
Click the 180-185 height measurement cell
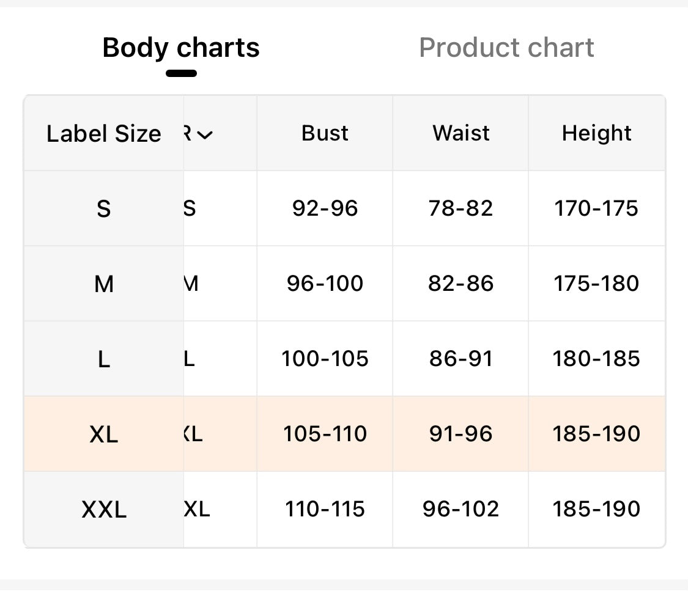pos(596,359)
